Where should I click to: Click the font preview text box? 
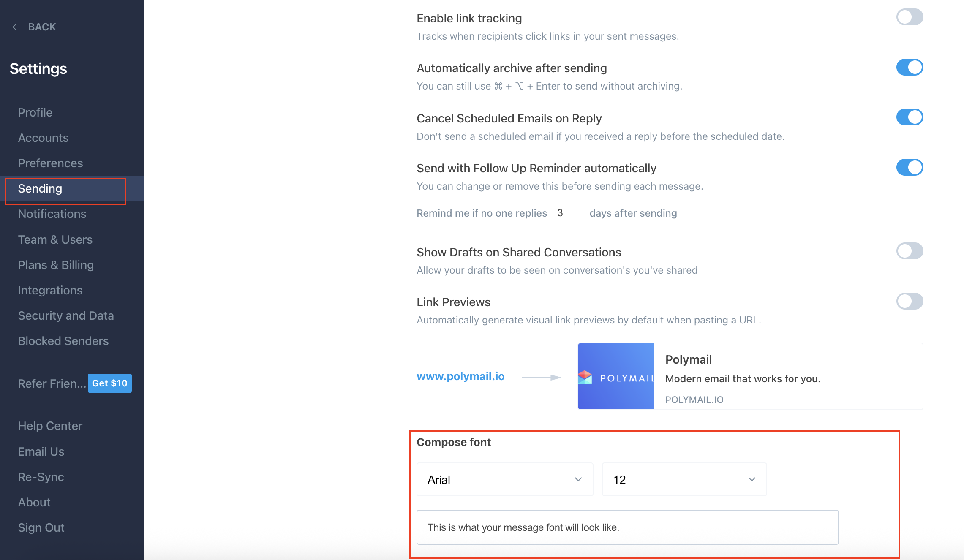click(627, 527)
